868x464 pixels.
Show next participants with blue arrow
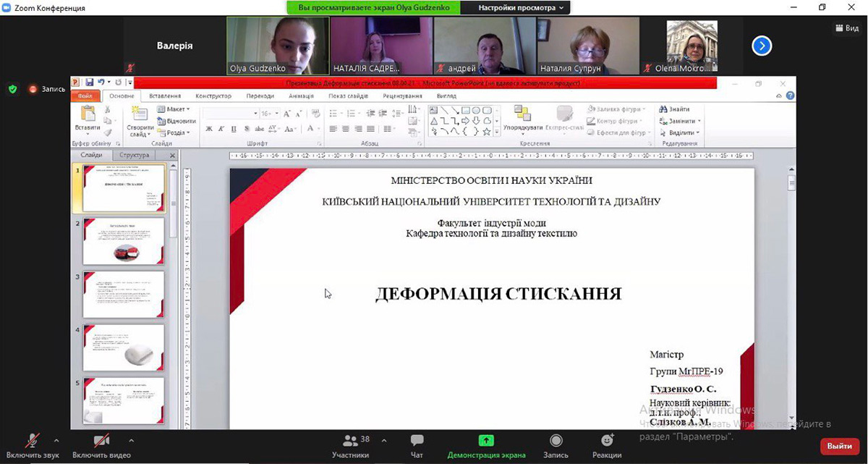click(x=761, y=46)
